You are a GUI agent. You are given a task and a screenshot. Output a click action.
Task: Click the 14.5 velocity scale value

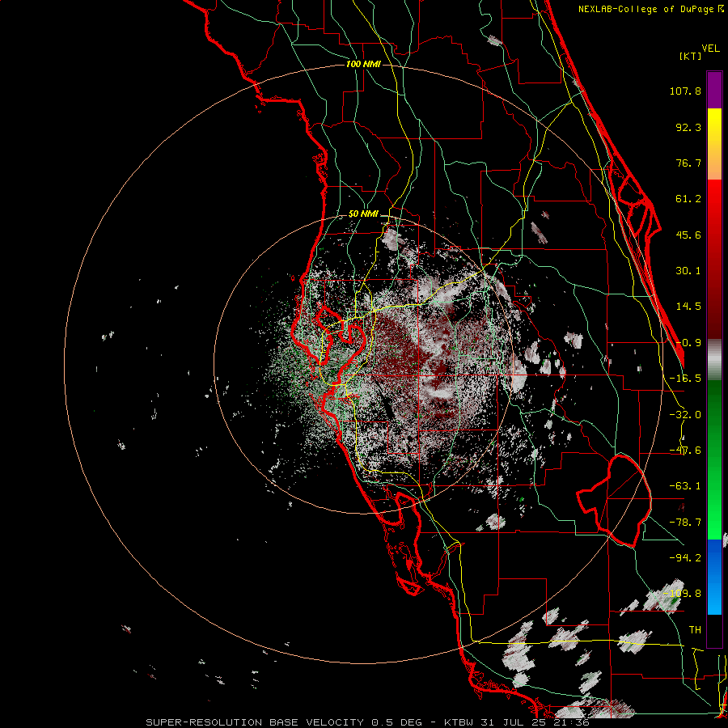(688, 307)
